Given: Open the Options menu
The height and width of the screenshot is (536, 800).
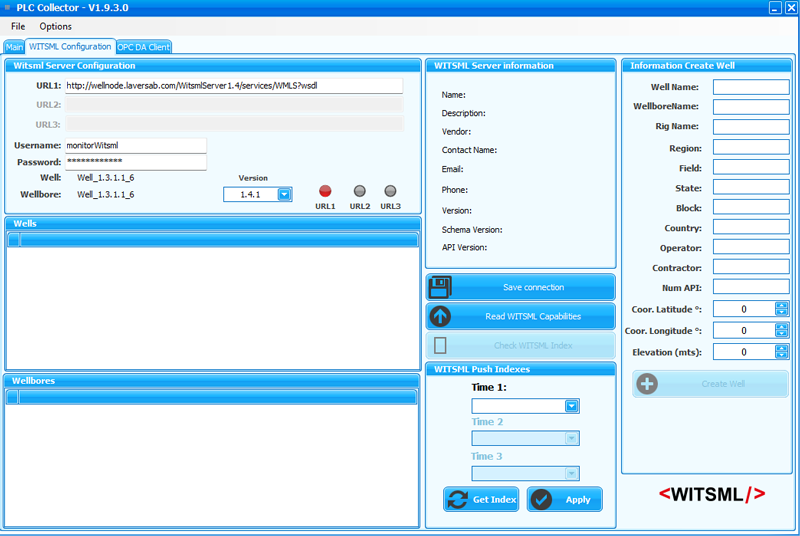Looking at the screenshot, I should 56,26.
